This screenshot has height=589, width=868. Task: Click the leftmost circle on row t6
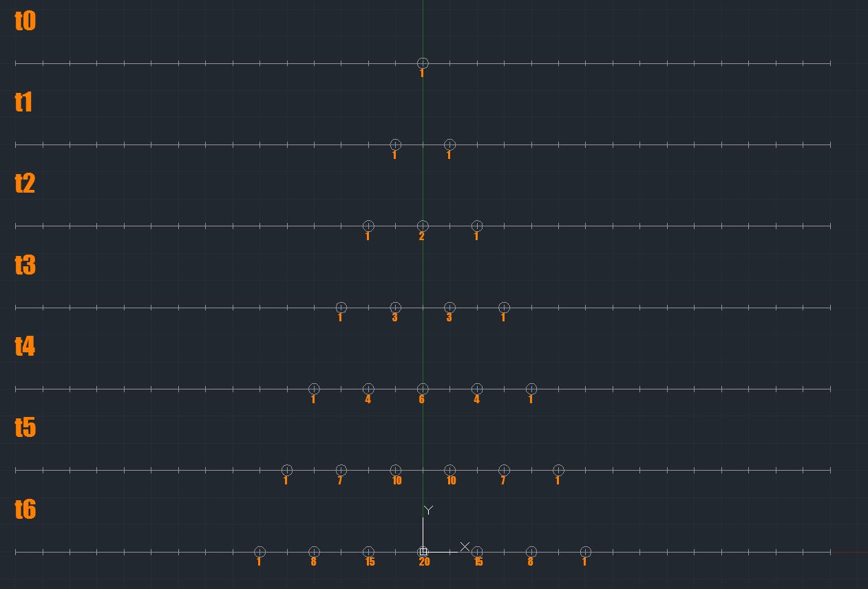(260, 552)
